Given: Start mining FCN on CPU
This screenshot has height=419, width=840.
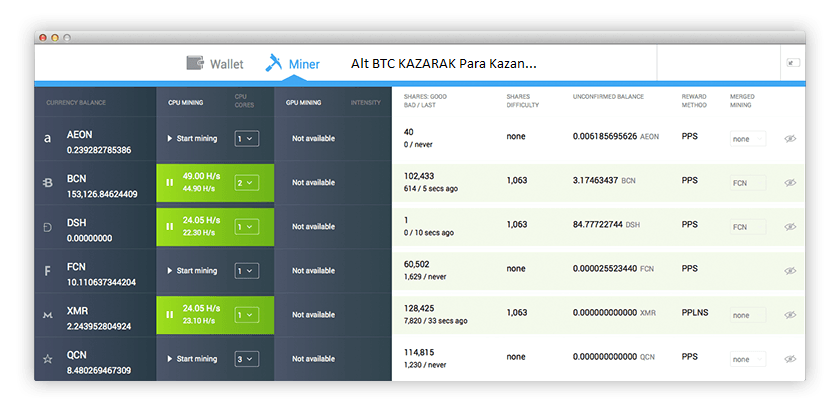Looking at the screenshot, I should (192, 271).
